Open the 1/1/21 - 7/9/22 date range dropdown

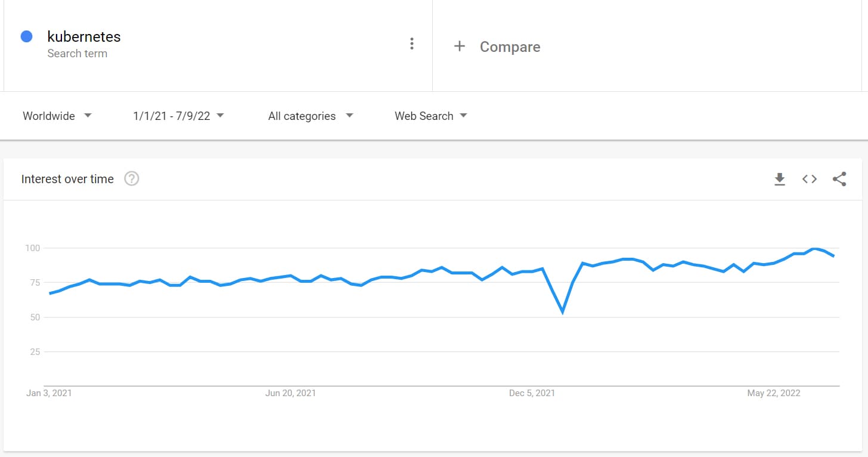[x=178, y=116]
